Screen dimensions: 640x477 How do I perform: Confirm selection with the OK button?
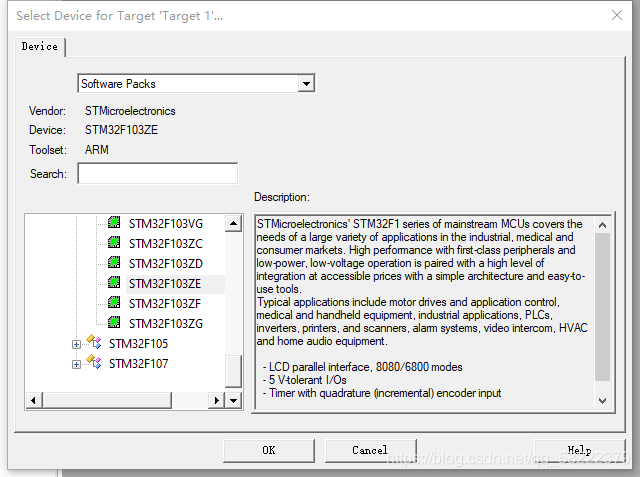tap(269, 450)
